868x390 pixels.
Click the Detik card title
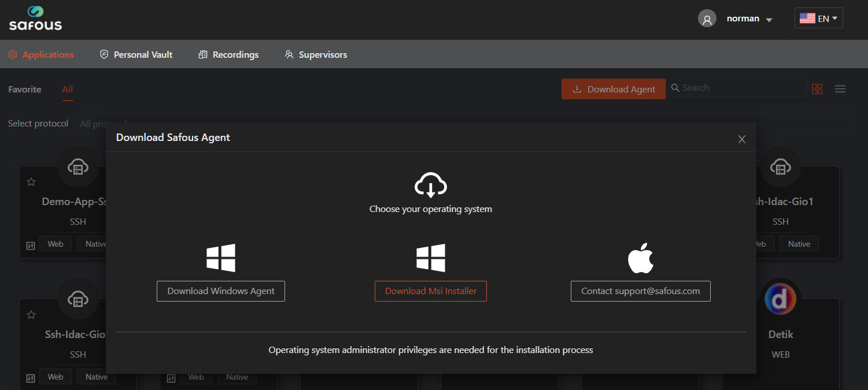tap(780, 335)
